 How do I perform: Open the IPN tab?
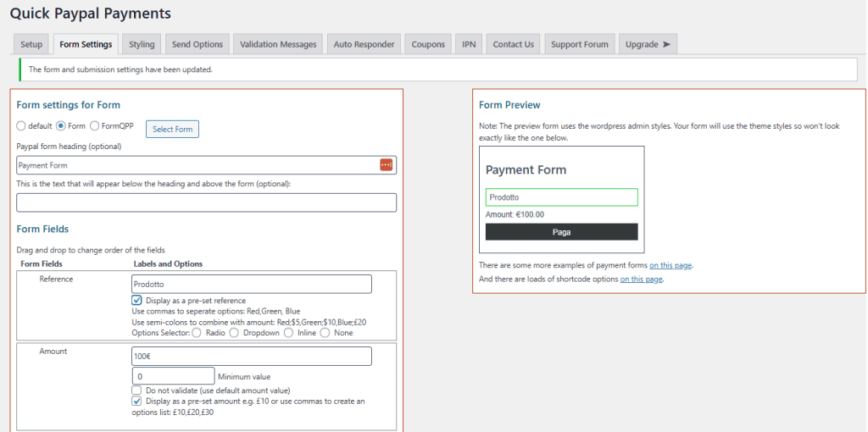[469, 44]
